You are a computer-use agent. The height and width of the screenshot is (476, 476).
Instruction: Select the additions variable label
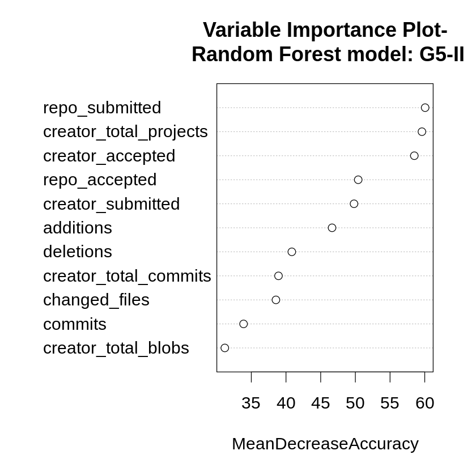pyautogui.click(x=78, y=228)
